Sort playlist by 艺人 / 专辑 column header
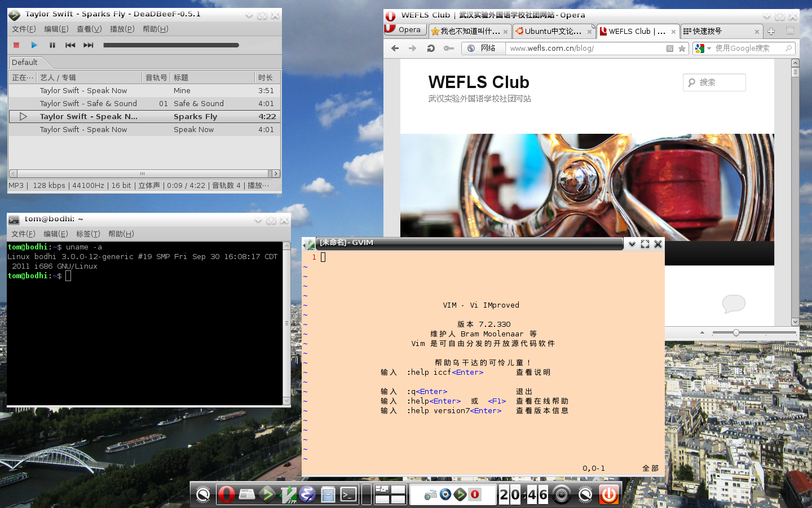 [x=89, y=77]
